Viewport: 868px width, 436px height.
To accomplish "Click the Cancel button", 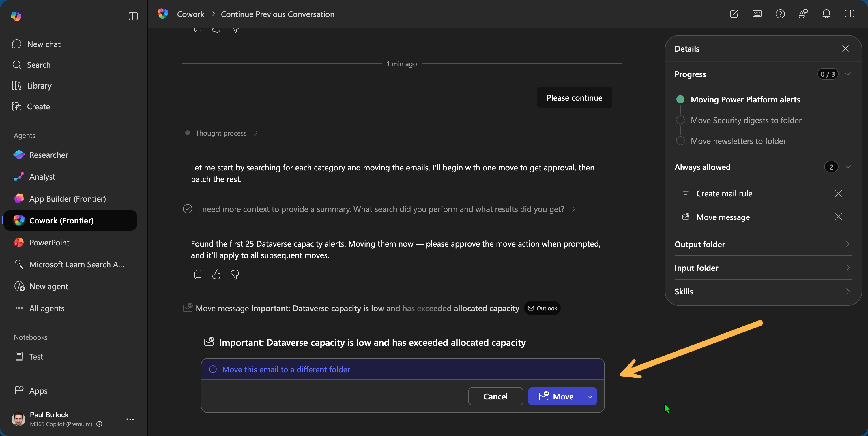I will (495, 396).
